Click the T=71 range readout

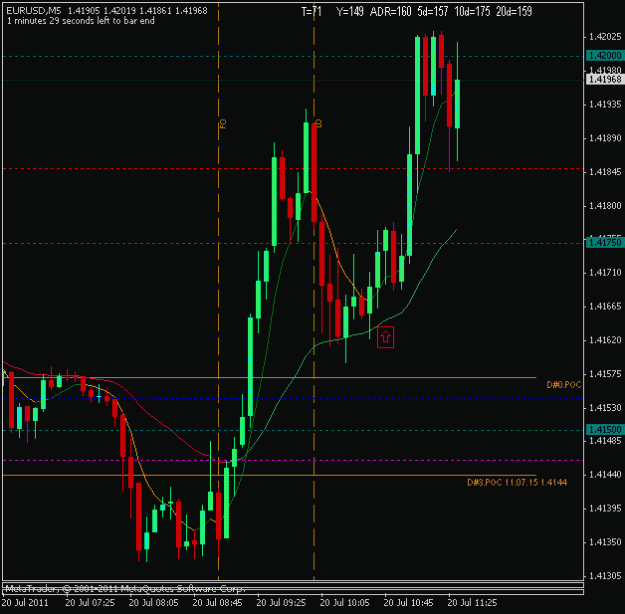pos(311,12)
